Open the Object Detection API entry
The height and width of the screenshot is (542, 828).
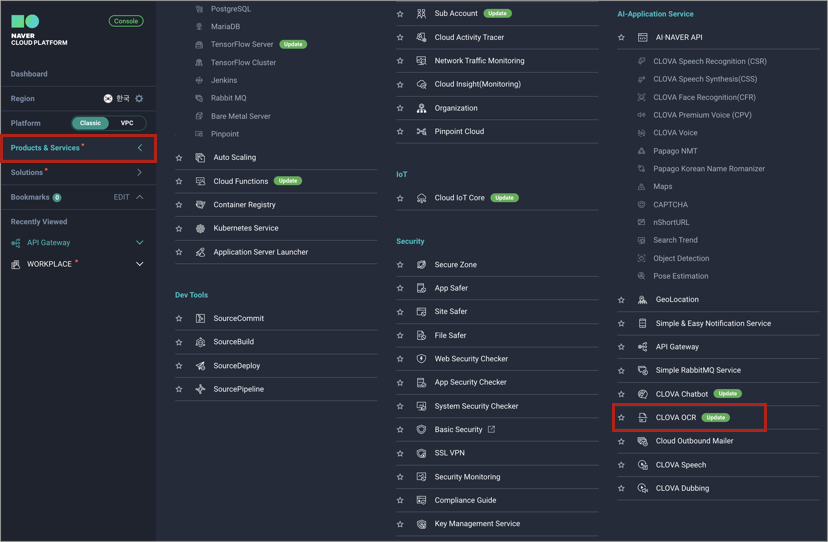(681, 258)
